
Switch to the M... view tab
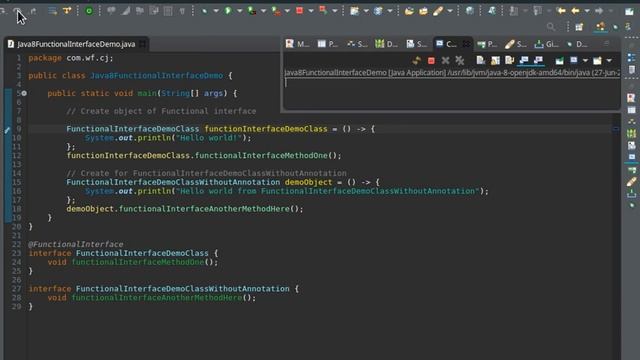click(297, 44)
